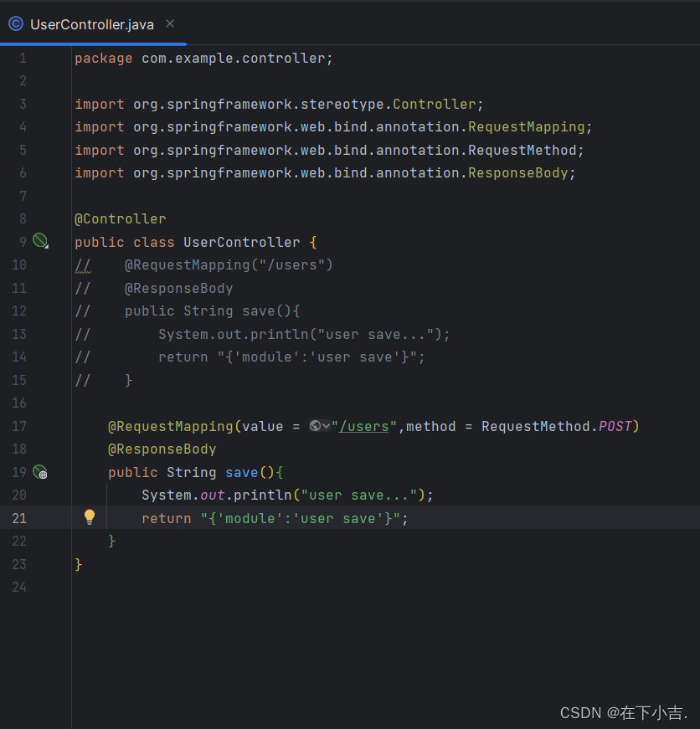Click the package keyword on line 1
Viewport: 700px width, 729px height.
click(x=104, y=59)
